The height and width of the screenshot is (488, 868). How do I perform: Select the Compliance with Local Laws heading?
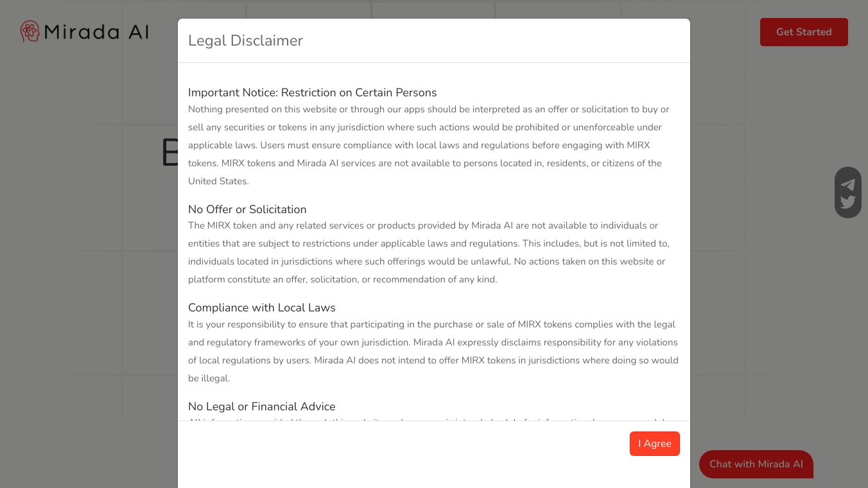(x=262, y=308)
